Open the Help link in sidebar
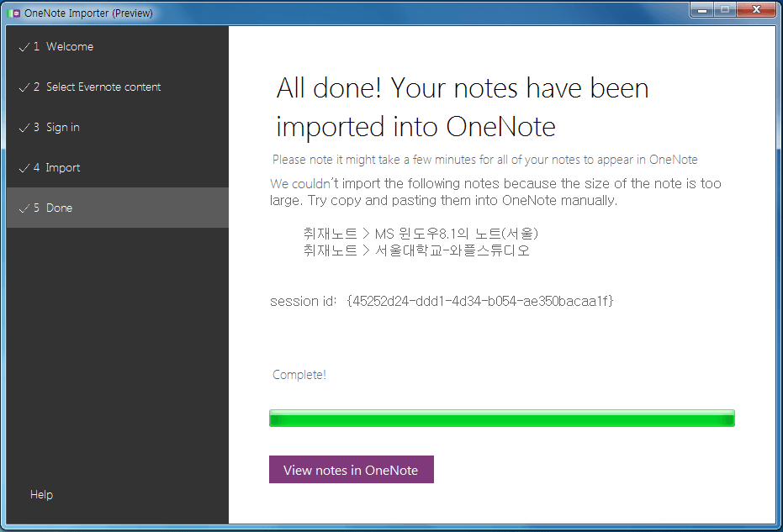Screen dimensions: 783x532 (x=41, y=495)
